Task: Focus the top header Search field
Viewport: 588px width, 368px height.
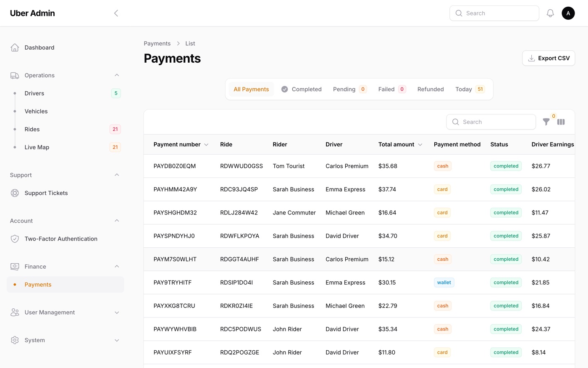Action: click(494, 13)
